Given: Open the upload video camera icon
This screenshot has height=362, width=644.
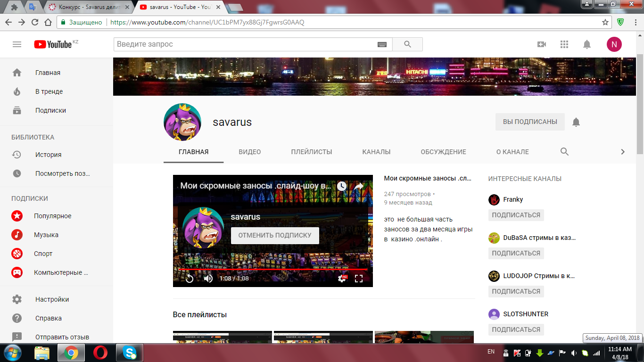Looking at the screenshot, I should pyautogui.click(x=542, y=44).
